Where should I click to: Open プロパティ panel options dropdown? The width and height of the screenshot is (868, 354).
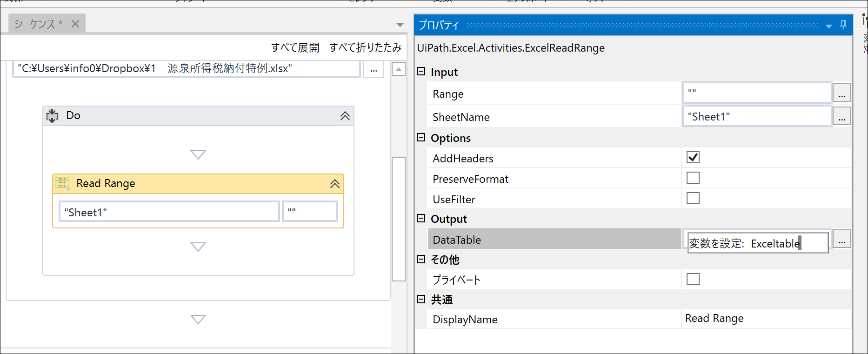coord(829,26)
